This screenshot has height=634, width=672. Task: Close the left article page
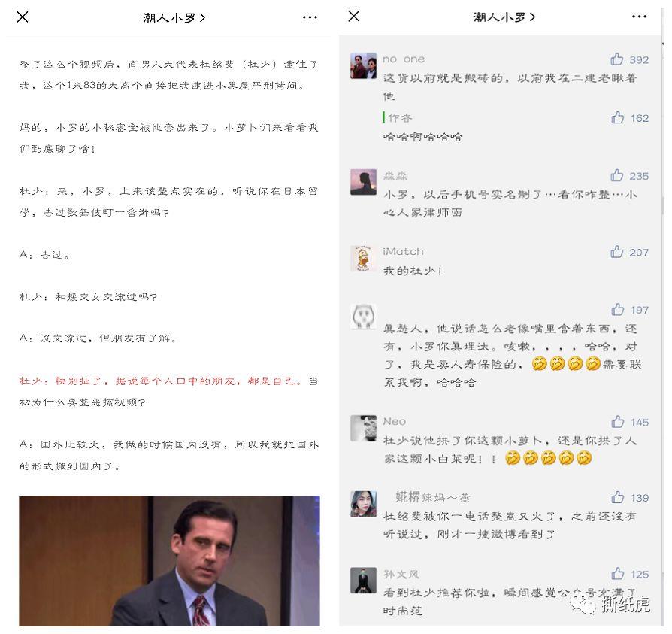tap(23, 17)
